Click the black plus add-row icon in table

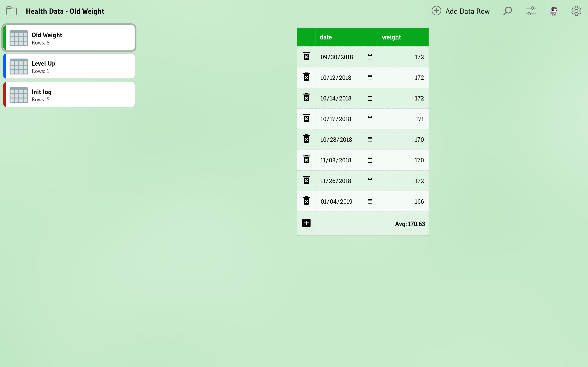pos(306,223)
